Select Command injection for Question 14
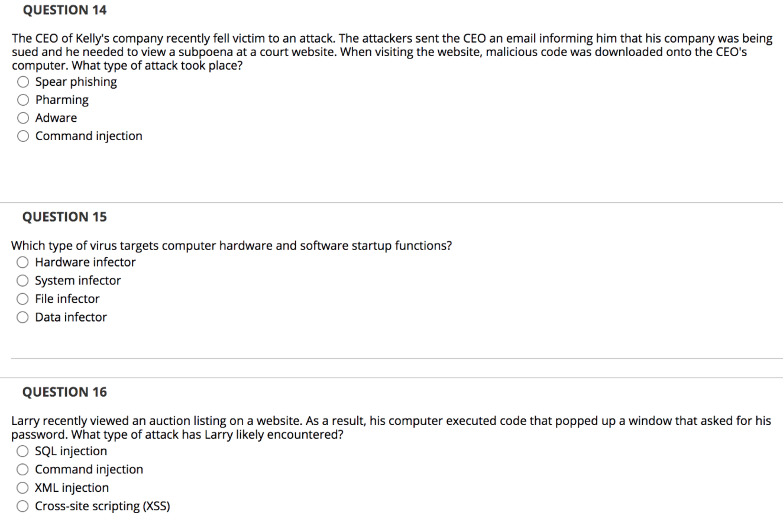 coord(23,136)
